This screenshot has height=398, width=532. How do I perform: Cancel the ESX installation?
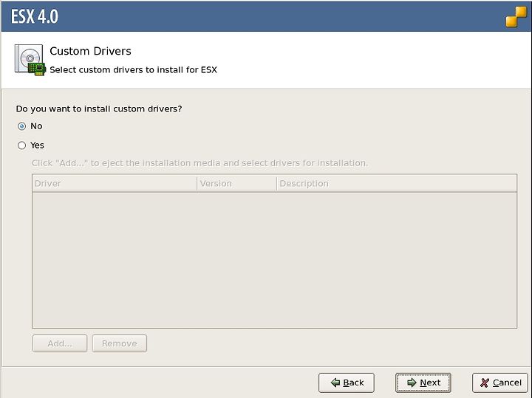(500, 382)
